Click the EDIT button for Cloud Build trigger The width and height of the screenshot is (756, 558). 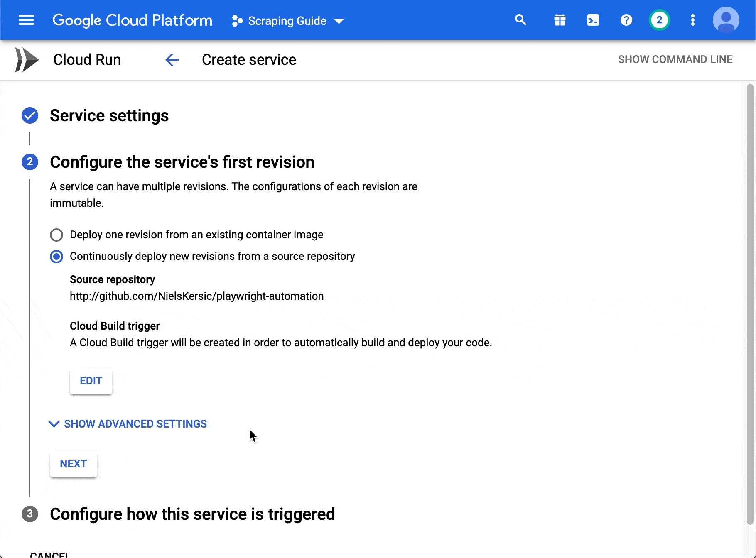[91, 381]
